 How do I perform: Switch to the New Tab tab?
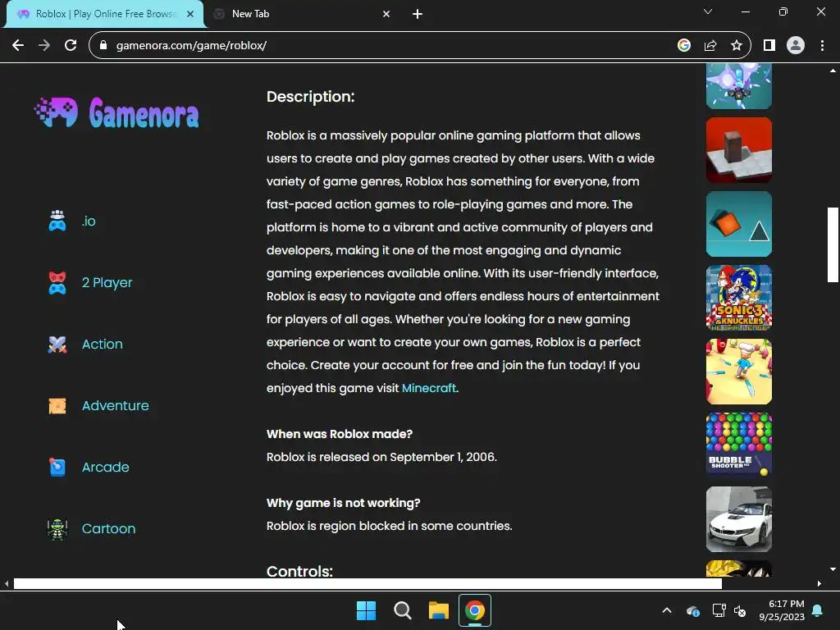303,14
